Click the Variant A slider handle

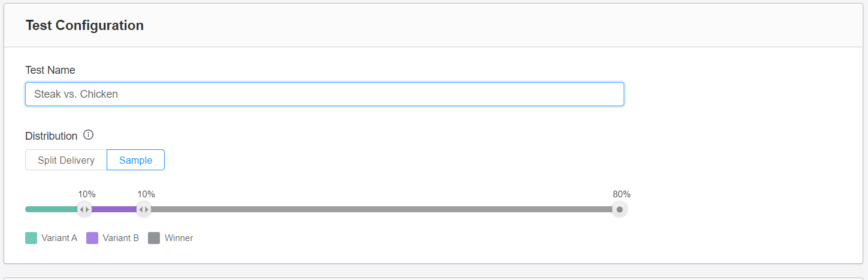click(84, 209)
